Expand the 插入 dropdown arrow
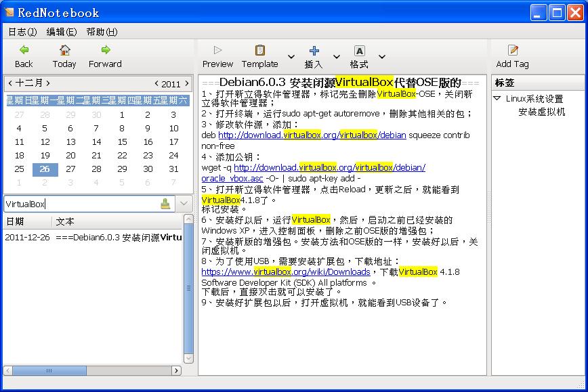This screenshot has height=392, width=588. pos(337,57)
